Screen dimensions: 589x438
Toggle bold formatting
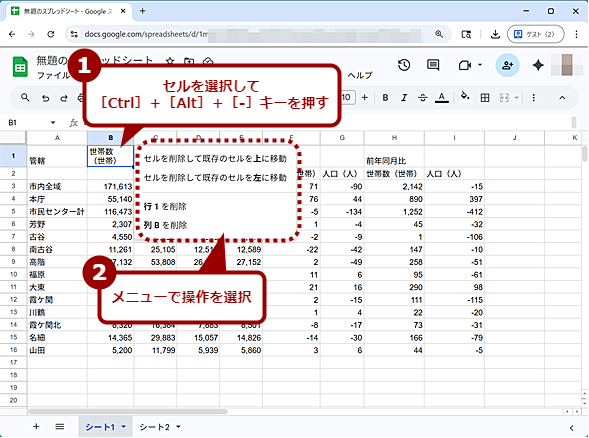pos(385,98)
